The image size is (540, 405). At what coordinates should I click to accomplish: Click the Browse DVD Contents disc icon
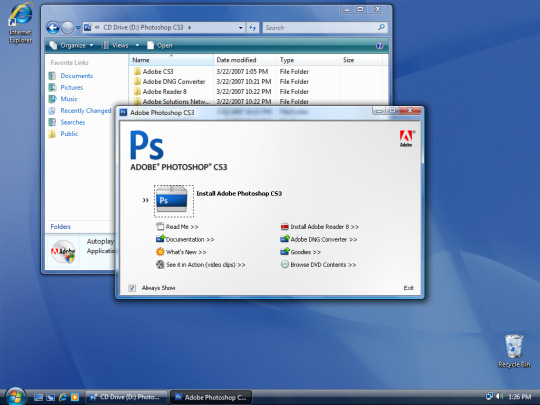[x=284, y=264]
